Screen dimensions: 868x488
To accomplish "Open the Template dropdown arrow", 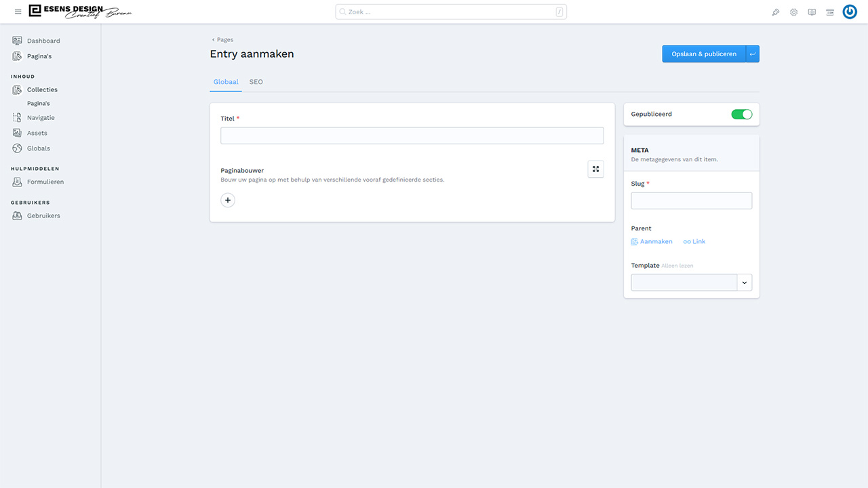I will pyautogui.click(x=745, y=283).
